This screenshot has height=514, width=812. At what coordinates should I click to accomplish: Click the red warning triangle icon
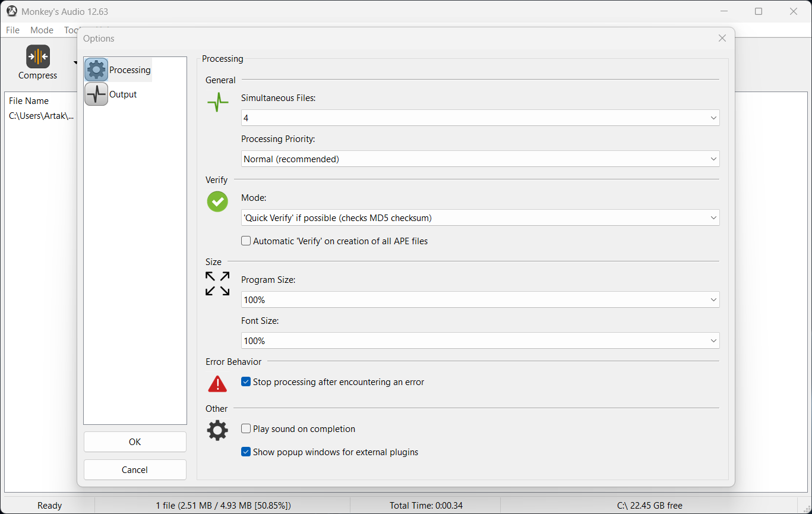(217, 384)
